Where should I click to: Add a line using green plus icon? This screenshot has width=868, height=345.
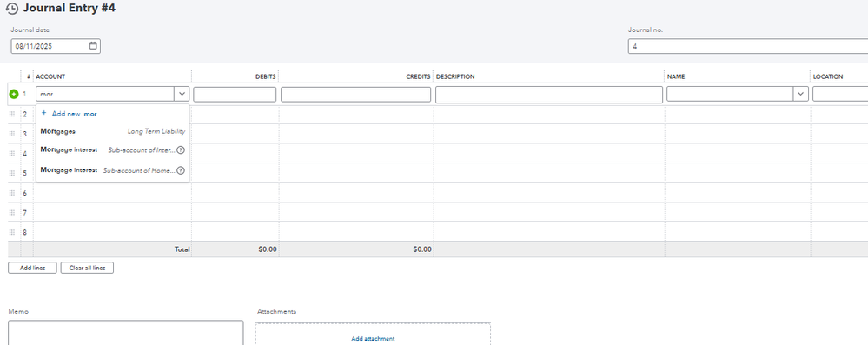pyautogui.click(x=14, y=94)
